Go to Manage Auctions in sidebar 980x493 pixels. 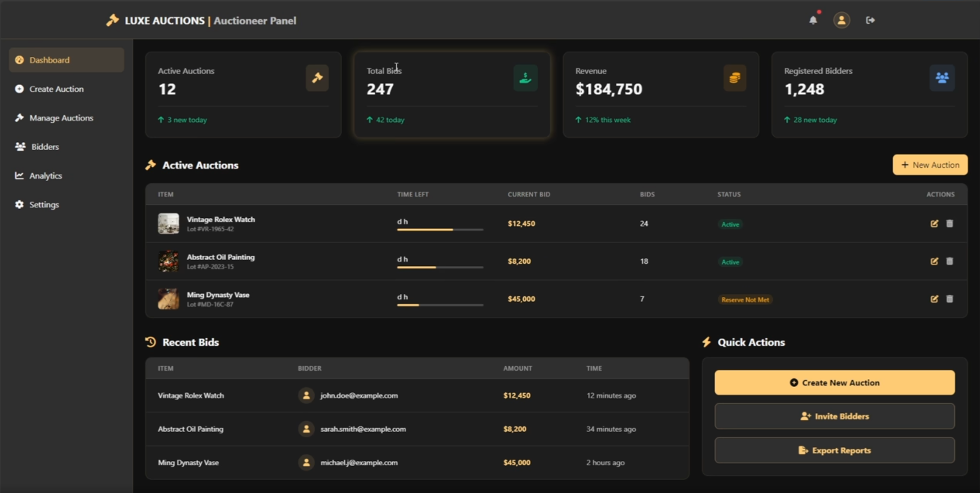point(61,118)
